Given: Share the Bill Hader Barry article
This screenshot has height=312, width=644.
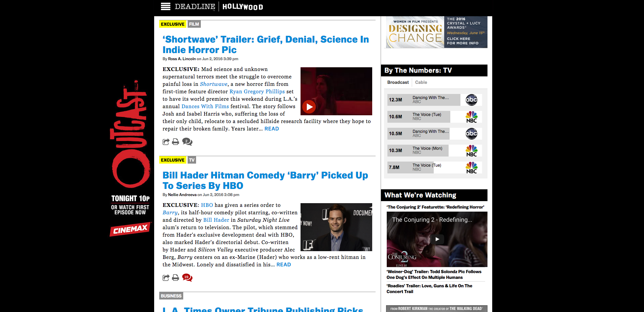Looking at the screenshot, I should (166, 278).
